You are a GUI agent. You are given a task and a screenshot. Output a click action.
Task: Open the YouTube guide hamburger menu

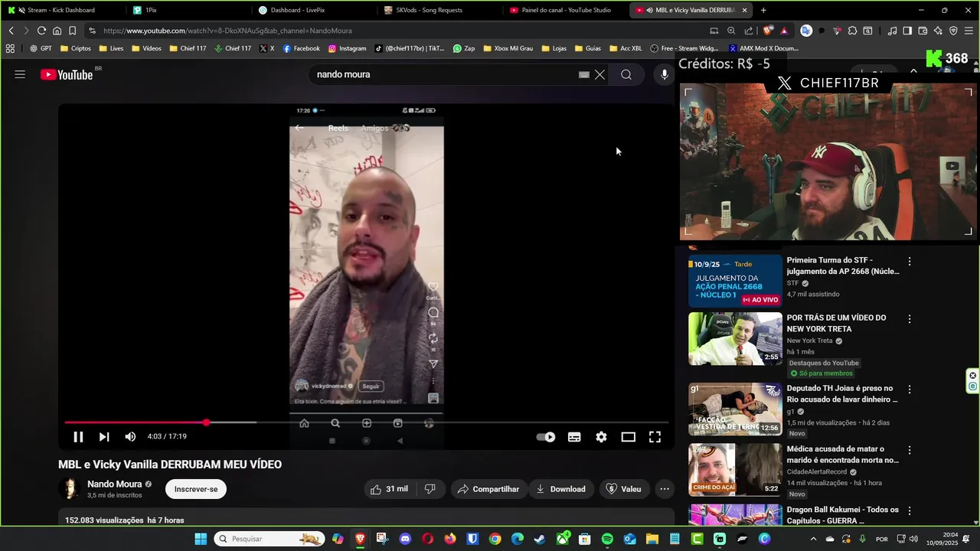(20, 74)
